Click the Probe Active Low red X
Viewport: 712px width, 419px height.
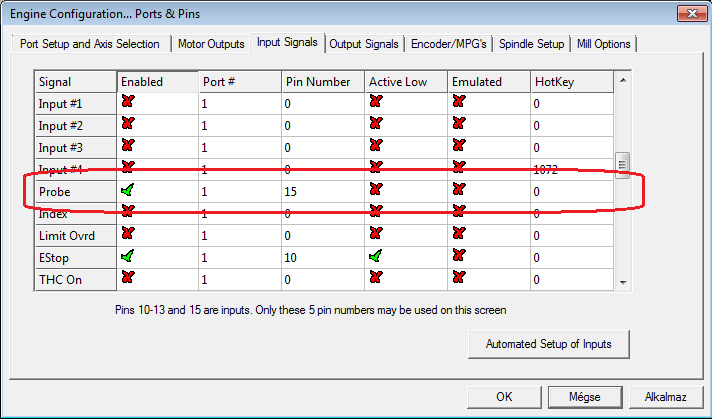coord(375,190)
